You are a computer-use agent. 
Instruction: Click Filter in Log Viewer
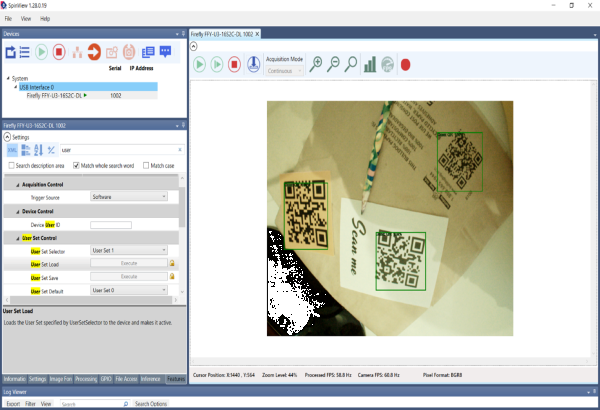tap(30, 404)
